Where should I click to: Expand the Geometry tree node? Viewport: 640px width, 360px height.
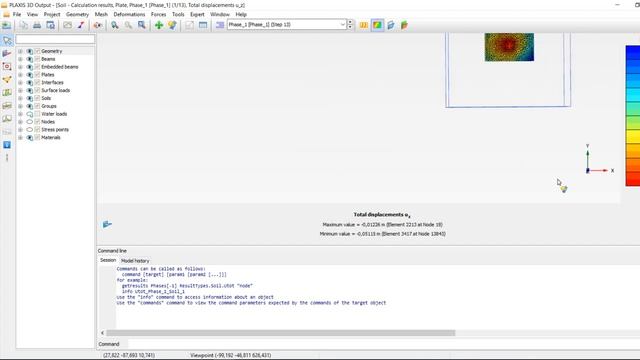20,51
